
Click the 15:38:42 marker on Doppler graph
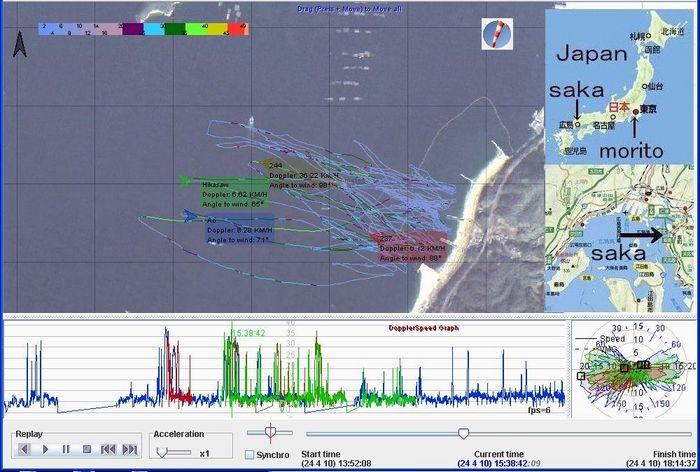pos(249,332)
